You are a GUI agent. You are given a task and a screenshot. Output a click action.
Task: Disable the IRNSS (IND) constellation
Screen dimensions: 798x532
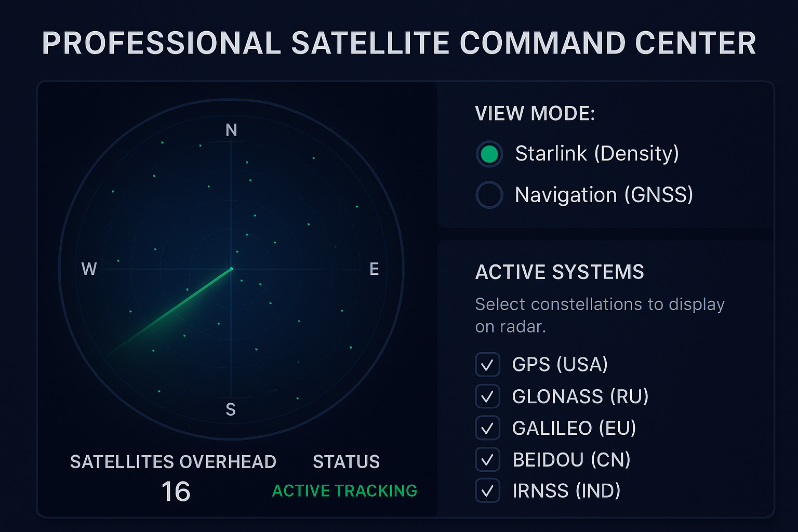[x=487, y=490]
